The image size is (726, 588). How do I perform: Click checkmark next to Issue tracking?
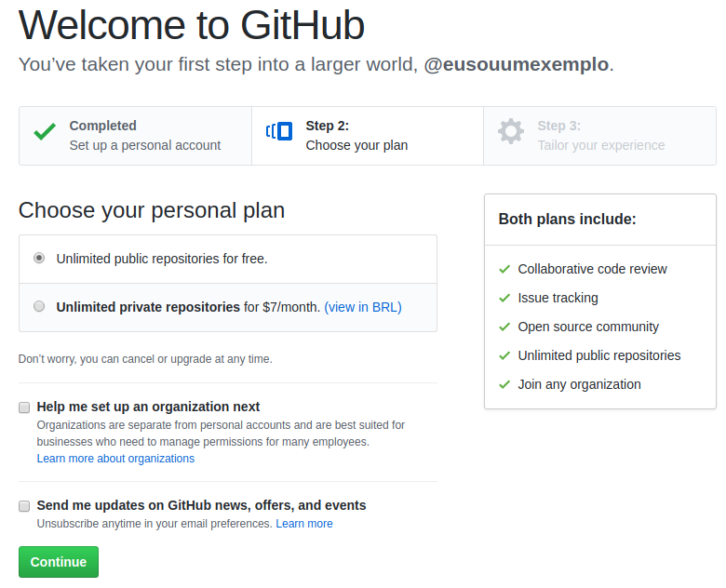pos(504,298)
